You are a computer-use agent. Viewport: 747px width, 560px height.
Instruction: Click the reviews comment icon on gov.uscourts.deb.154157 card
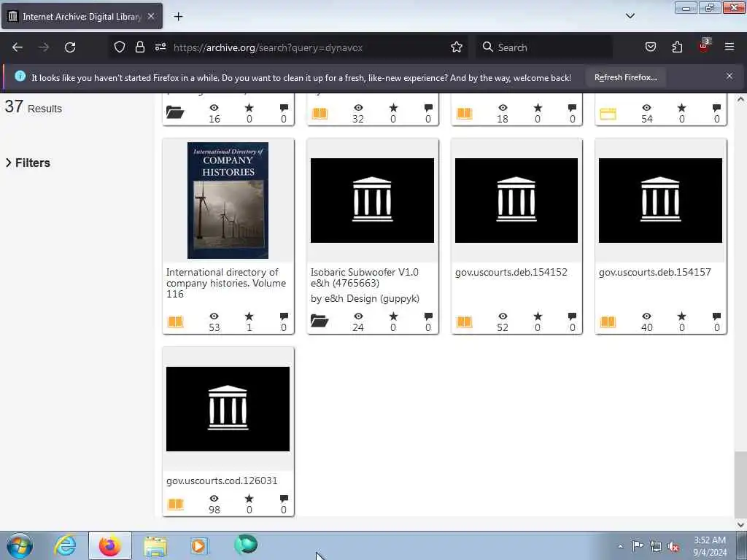tap(716, 316)
